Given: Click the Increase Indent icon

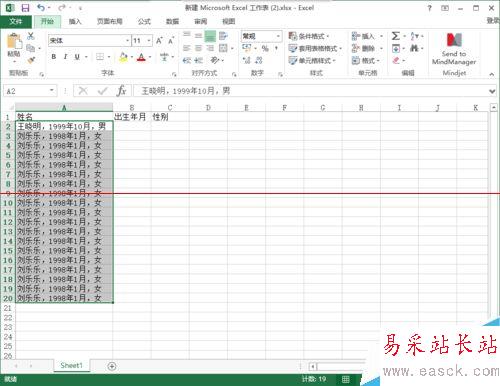Looking at the screenshot, I should coord(198,60).
